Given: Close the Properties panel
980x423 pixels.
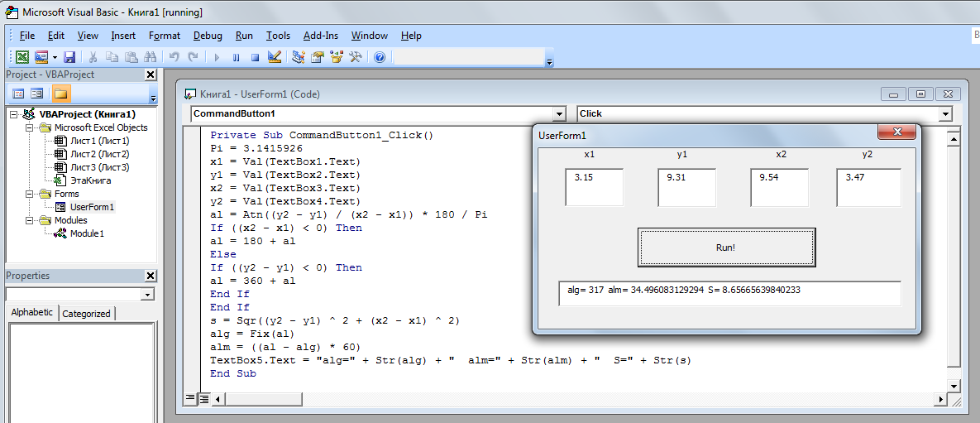Looking at the screenshot, I should pos(150,276).
